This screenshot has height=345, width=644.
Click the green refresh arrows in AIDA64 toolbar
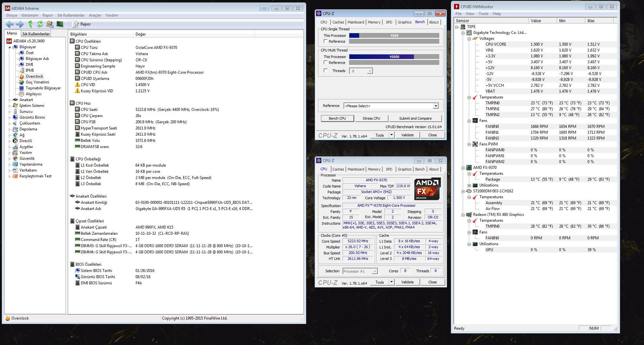click(x=40, y=24)
